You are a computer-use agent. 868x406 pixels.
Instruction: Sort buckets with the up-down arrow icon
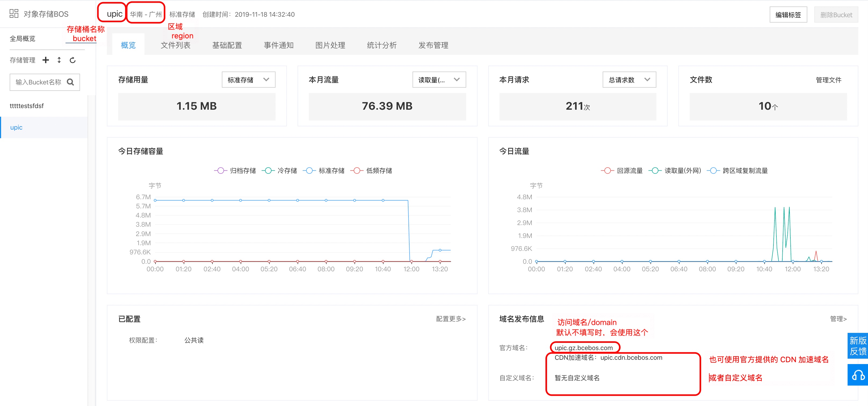coord(59,60)
